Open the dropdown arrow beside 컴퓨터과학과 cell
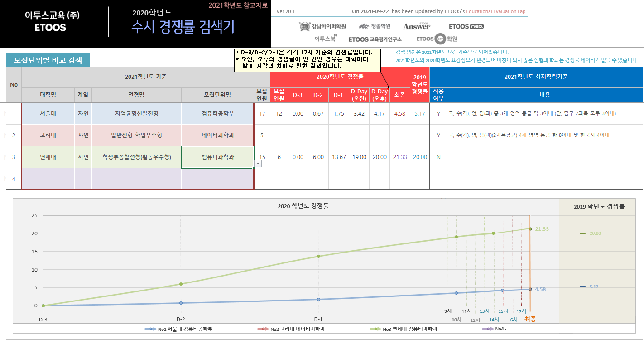 [x=258, y=163]
